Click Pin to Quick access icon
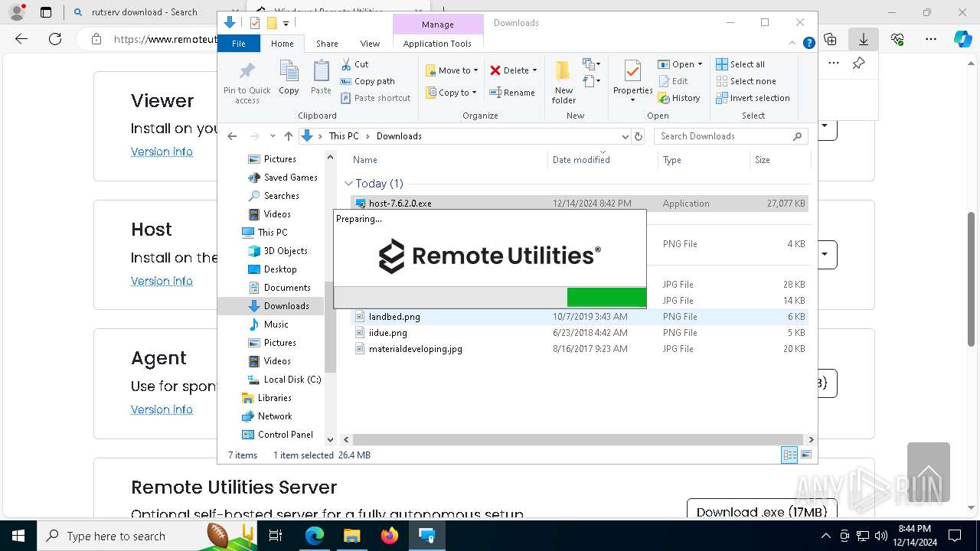 247,83
